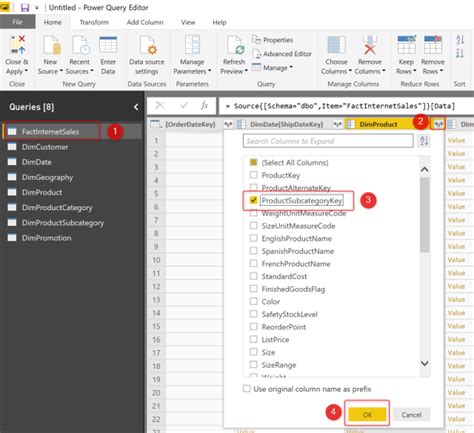474x433 pixels.
Task: Click Search Columns to Expand field
Action: pos(328,141)
